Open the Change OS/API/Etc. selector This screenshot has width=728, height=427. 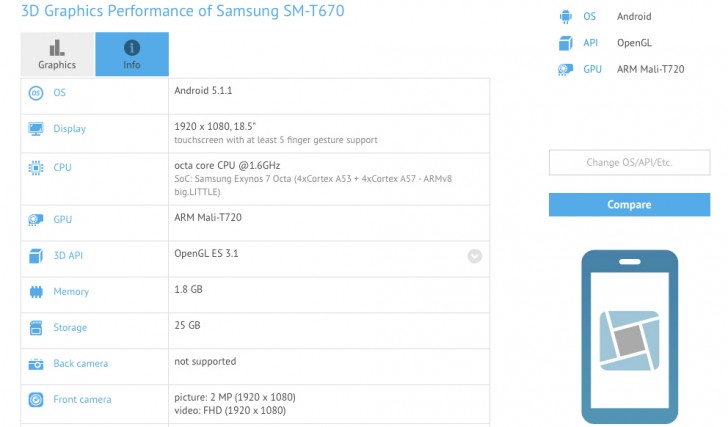[629, 163]
